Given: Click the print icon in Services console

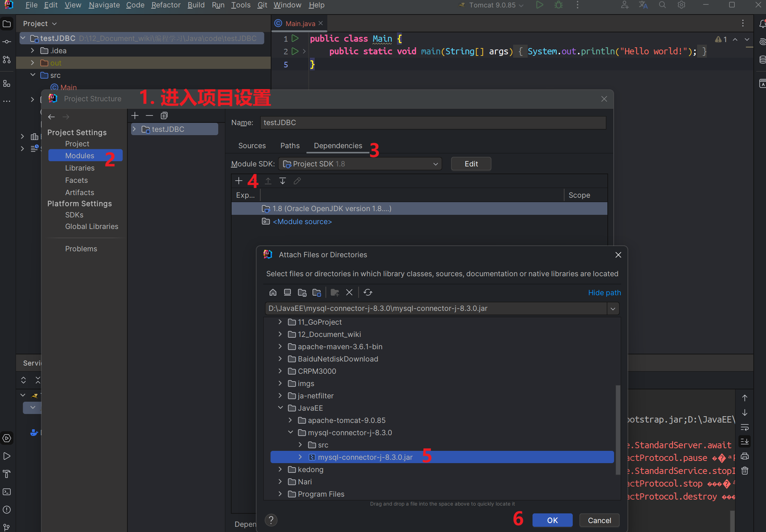Looking at the screenshot, I should pyautogui.click(x=745, y=456).
